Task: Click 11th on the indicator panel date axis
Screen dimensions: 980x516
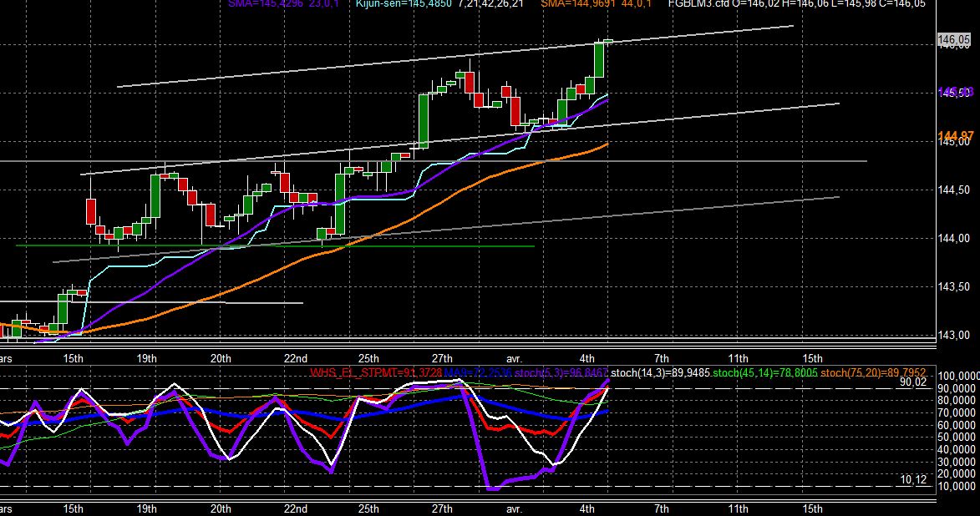Action: click(x=738, y=508)
